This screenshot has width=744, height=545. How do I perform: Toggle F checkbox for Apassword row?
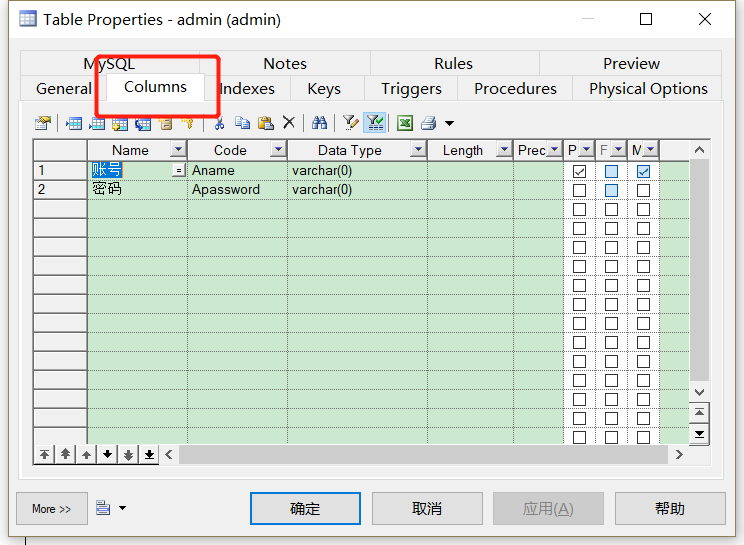point(612,190)
